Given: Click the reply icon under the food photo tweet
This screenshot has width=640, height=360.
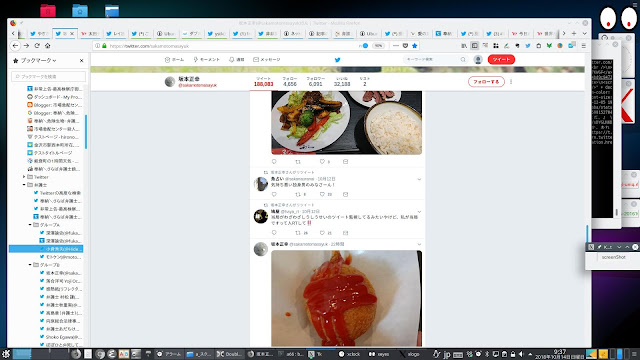Looking at the screenshot, I should point(274,162).
